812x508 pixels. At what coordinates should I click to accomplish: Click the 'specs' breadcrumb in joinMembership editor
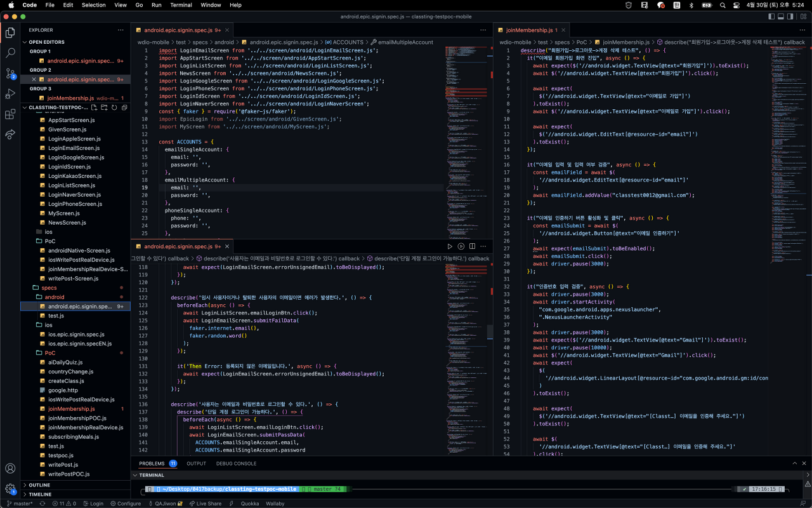click(562, 43)
